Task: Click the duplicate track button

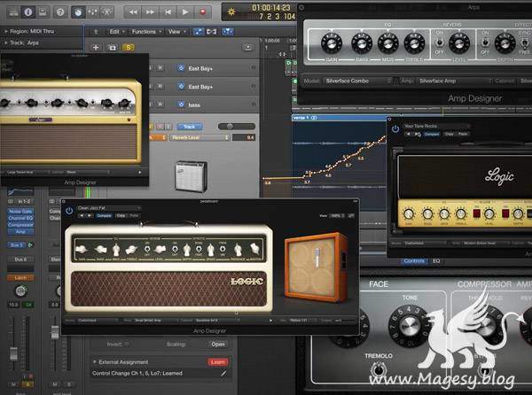Action: coord(113,47)
